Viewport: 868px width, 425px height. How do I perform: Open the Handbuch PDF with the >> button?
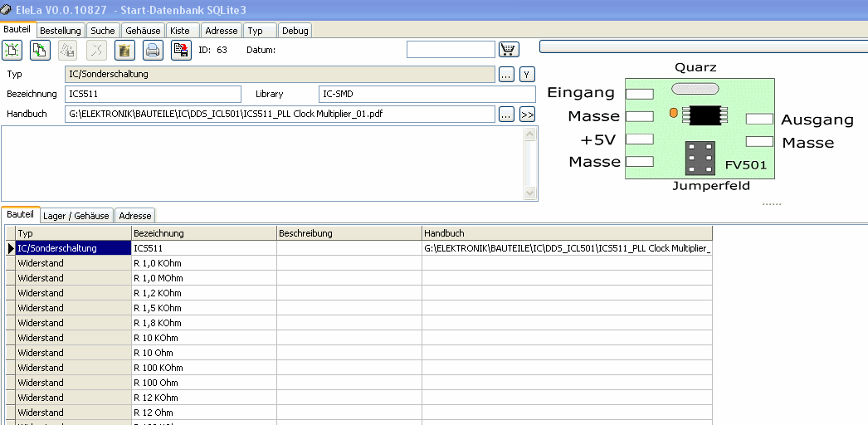pyautogui.click(x=527, y=115)
